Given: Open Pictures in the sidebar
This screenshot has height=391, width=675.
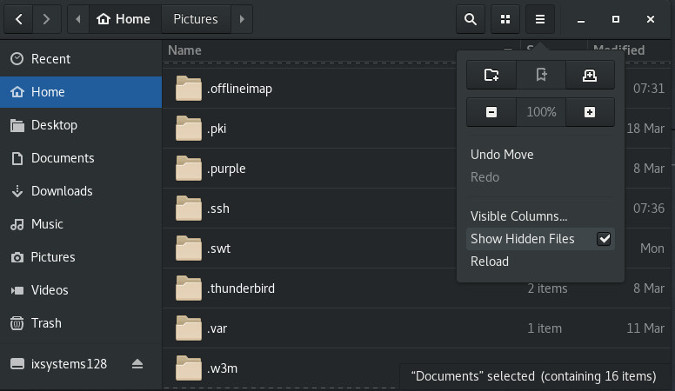Looking at the screenshot, I should click(81, 257).
